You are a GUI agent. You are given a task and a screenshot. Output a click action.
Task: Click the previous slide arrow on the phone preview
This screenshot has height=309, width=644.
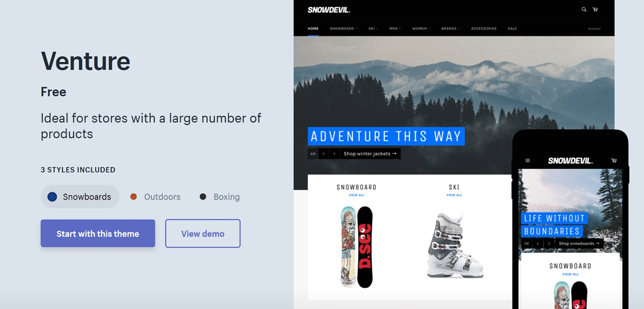coord(538,243)
